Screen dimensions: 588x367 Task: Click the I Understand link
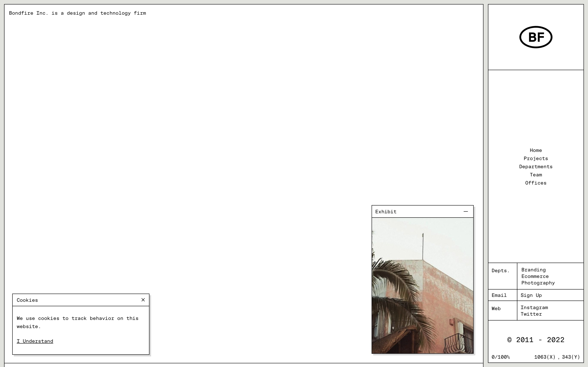tap(35, 341)
